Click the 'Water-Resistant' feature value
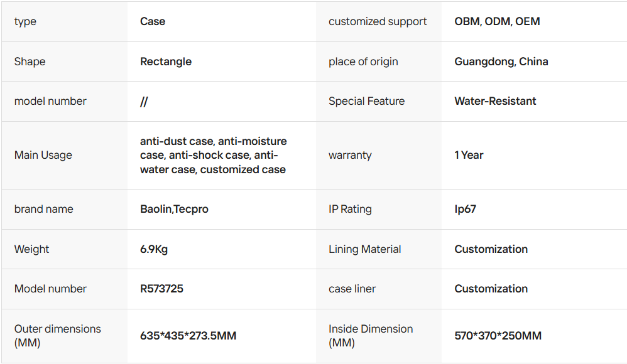 click(495, 101)
